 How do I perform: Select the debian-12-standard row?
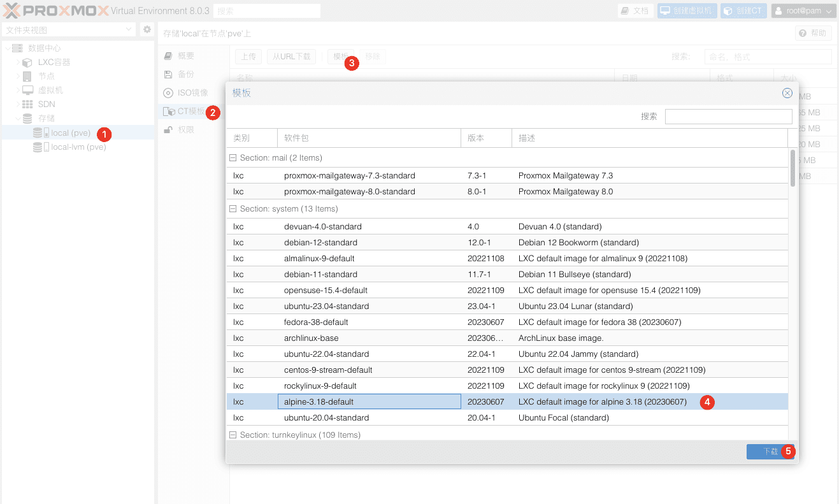click(x=507, y=243)
